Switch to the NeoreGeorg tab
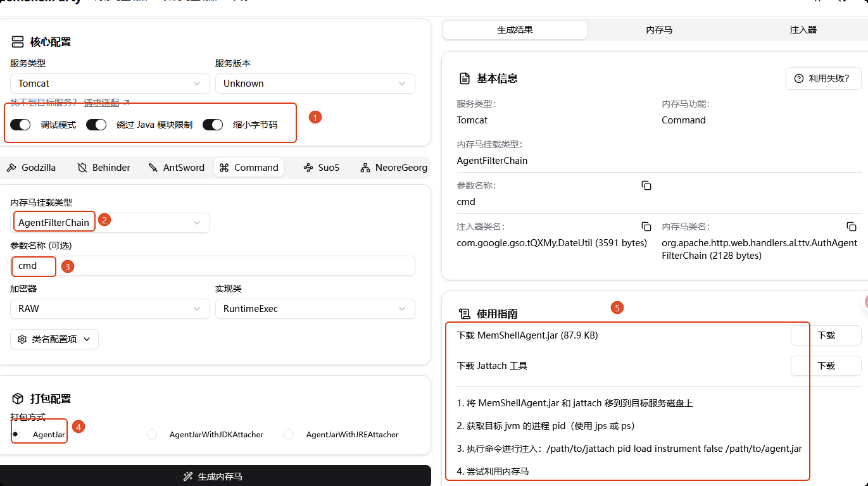This screenshot has width=868, height=486. tap(394, 168)
